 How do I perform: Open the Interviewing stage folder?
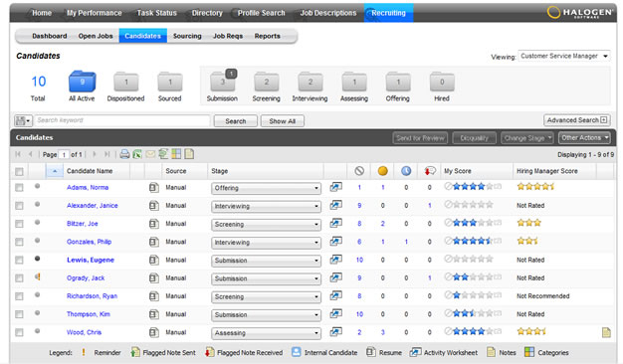pos(311,82)
